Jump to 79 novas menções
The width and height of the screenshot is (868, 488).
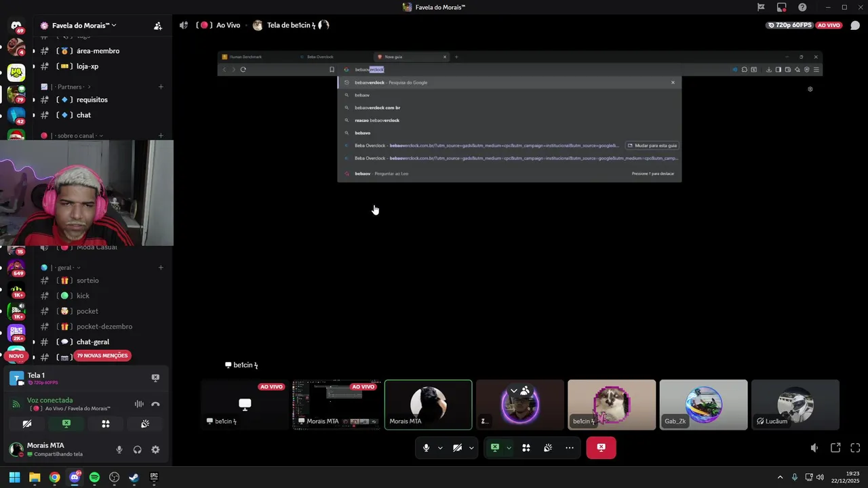tap(102, 356)
